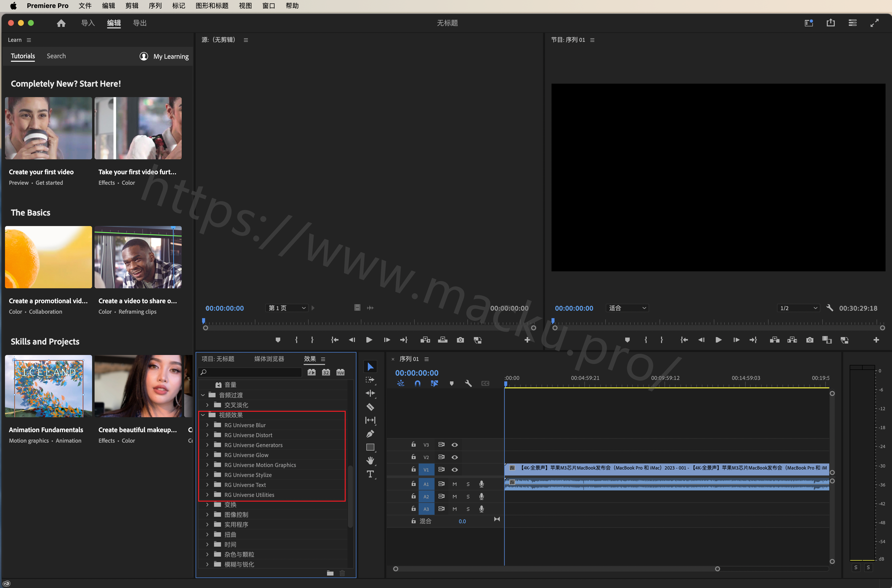This screenshot has height=588, width=892.
Task: Switch to the 项目: 无标题 tab
Action: tap(218, 359)
